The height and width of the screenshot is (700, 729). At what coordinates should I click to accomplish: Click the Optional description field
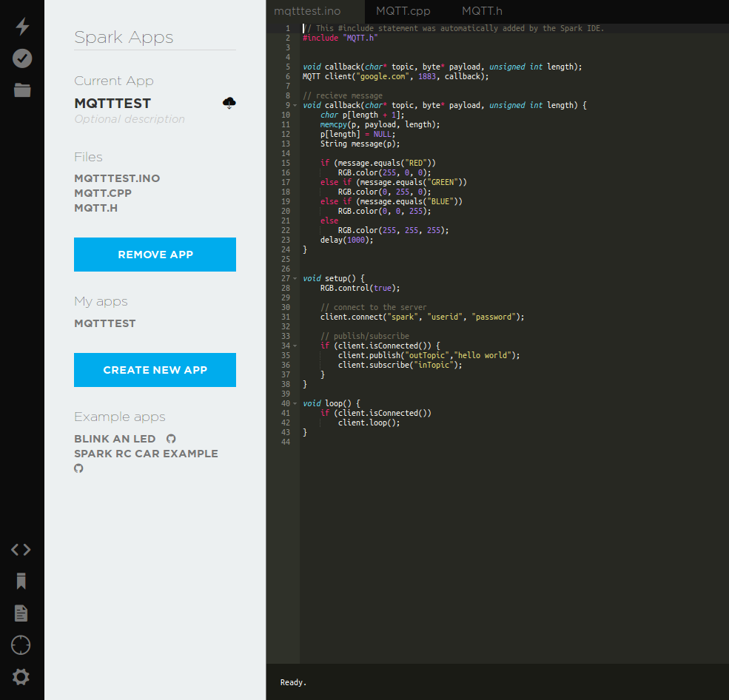(130, 119)
